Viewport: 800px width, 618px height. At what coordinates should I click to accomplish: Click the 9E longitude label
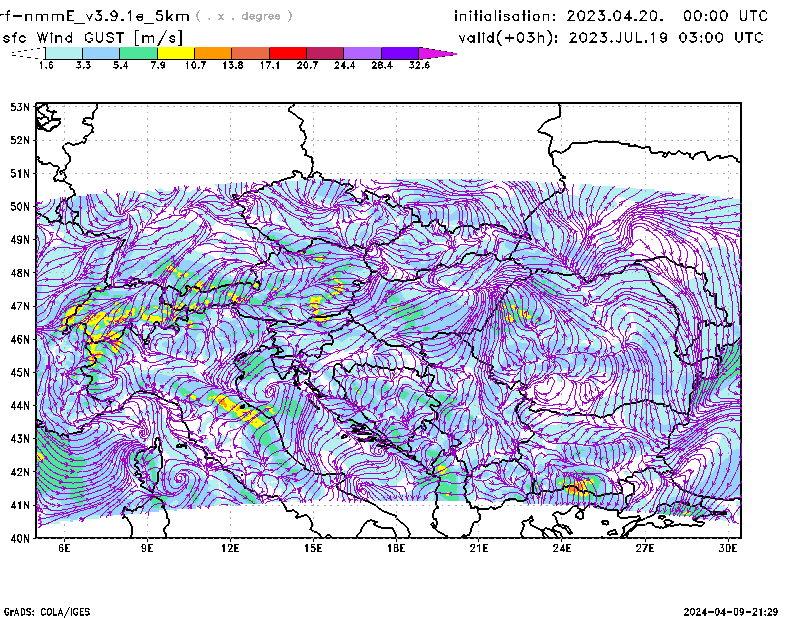147,548
